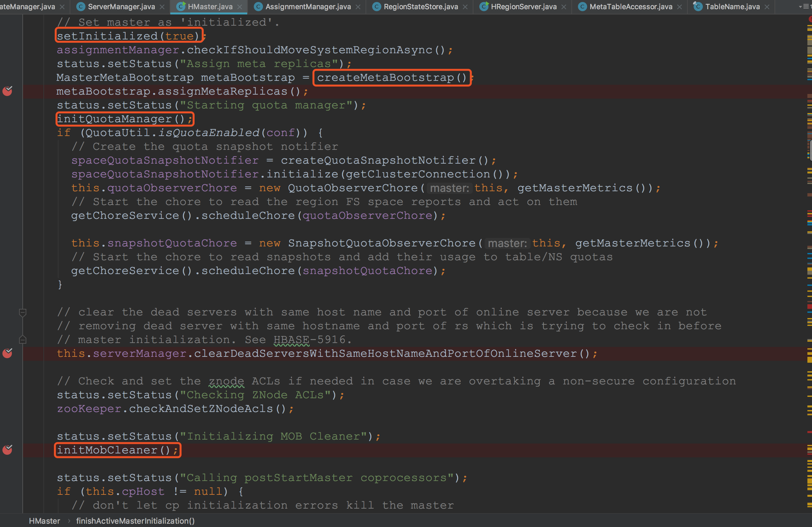Click the HRegionServer.java class file icon
The width and height of the screenshot is (812, 527).
[x=484, y=7]
